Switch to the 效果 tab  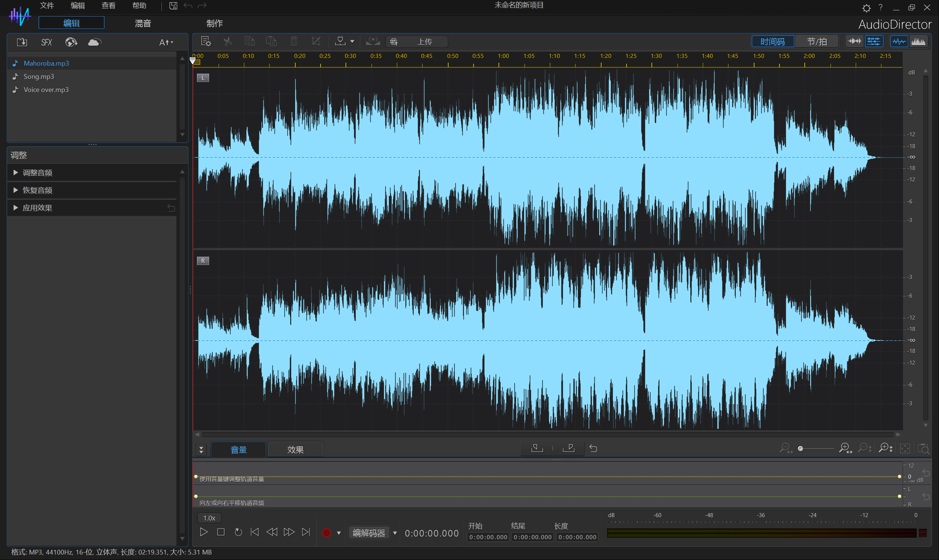point(295,449)
